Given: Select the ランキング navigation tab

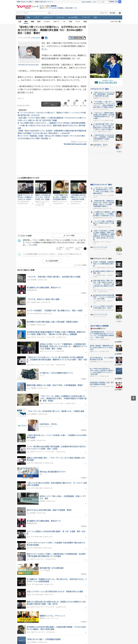Looking at the screenshot, I should coord(86,17).
